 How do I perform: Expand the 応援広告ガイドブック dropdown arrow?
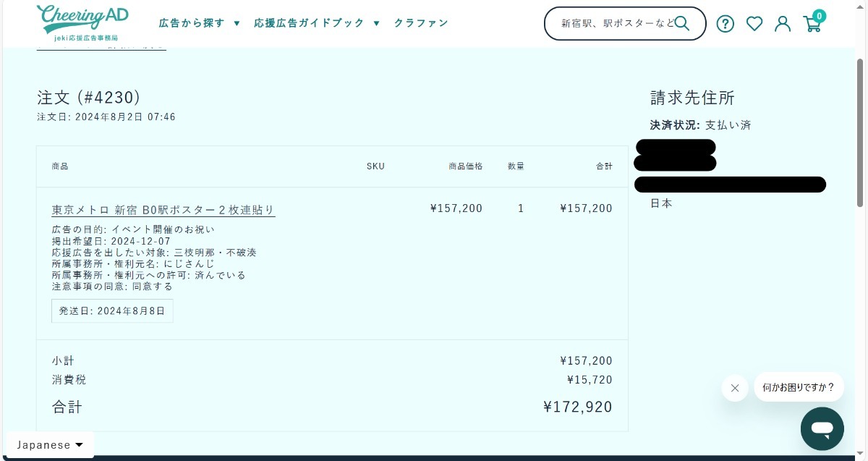tap(376, 23)
